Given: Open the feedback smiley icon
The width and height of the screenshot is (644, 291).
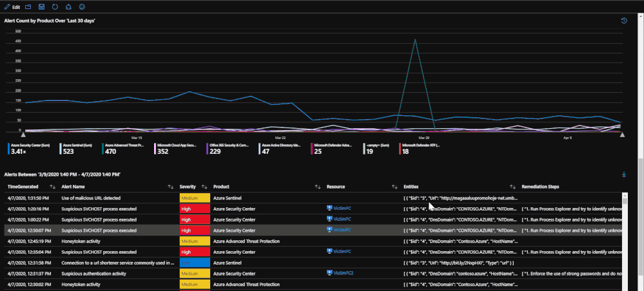Looking at the screenshot, I should coord(82,7).
